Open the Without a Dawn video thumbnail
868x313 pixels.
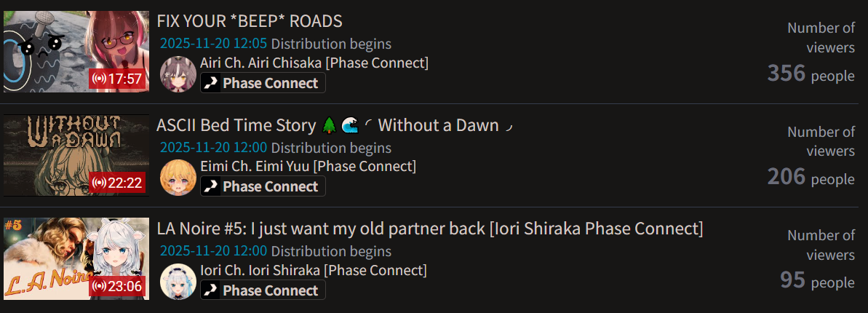(x=76, y=155)
